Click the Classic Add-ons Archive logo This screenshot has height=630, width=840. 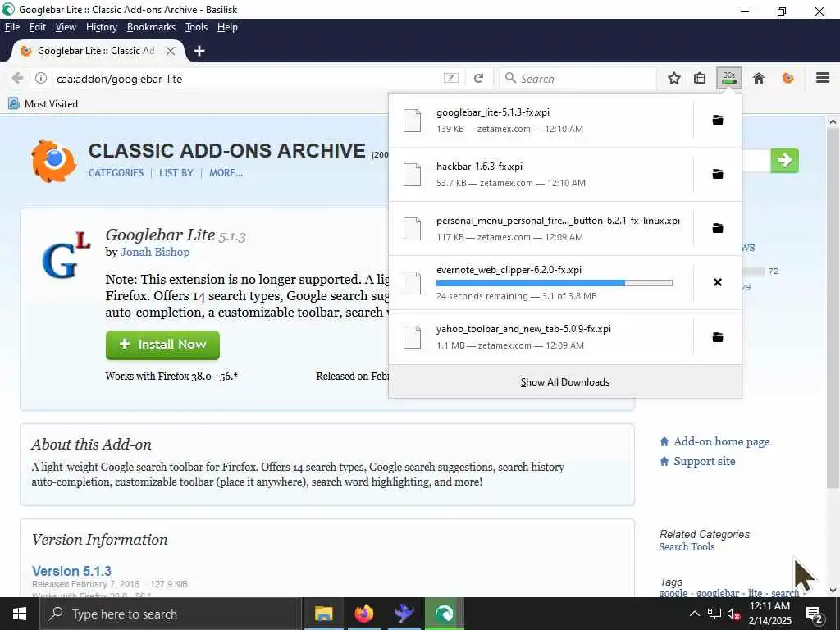[x=53, y=160]
